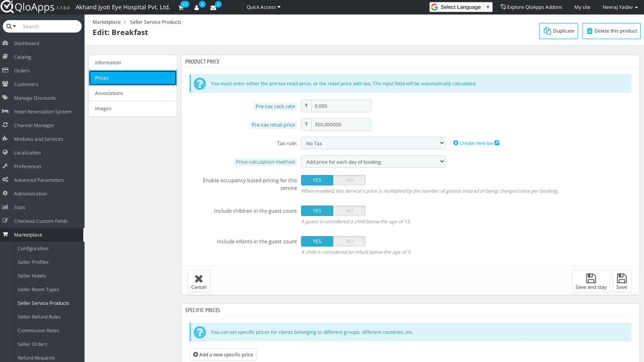Click Seller Service Products breadcrumb link
This screenshot has height=362, width=644.
tap(155, 22)
